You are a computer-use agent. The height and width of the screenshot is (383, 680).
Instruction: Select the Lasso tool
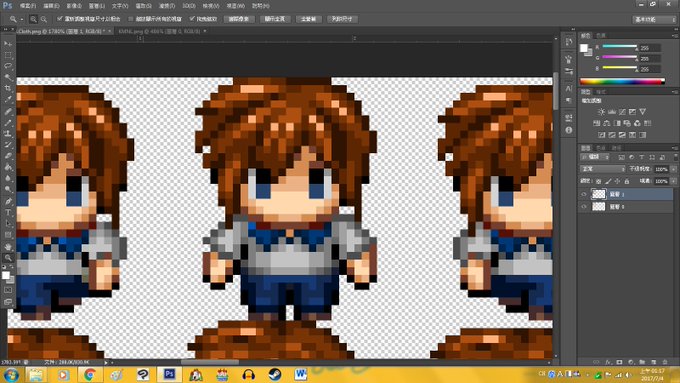point(8,66)
